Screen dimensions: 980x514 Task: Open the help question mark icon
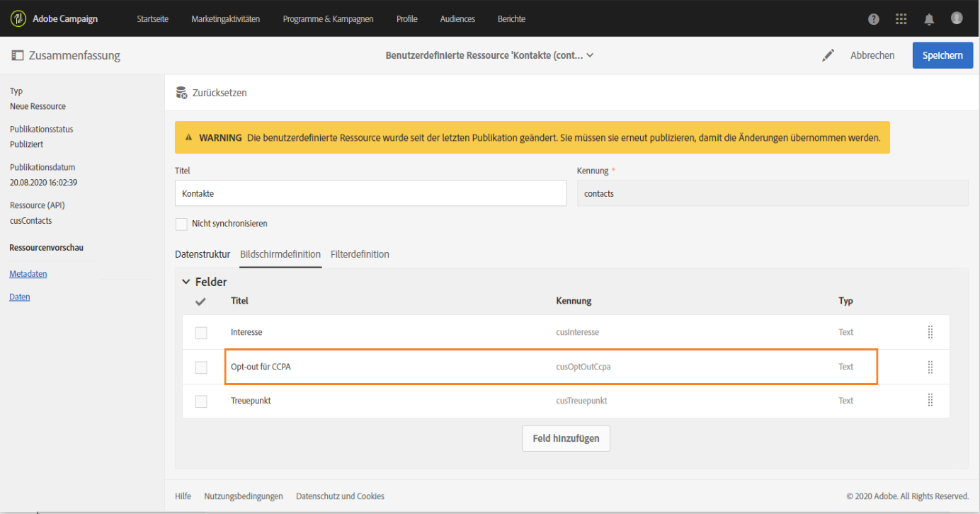coord(874,19)
